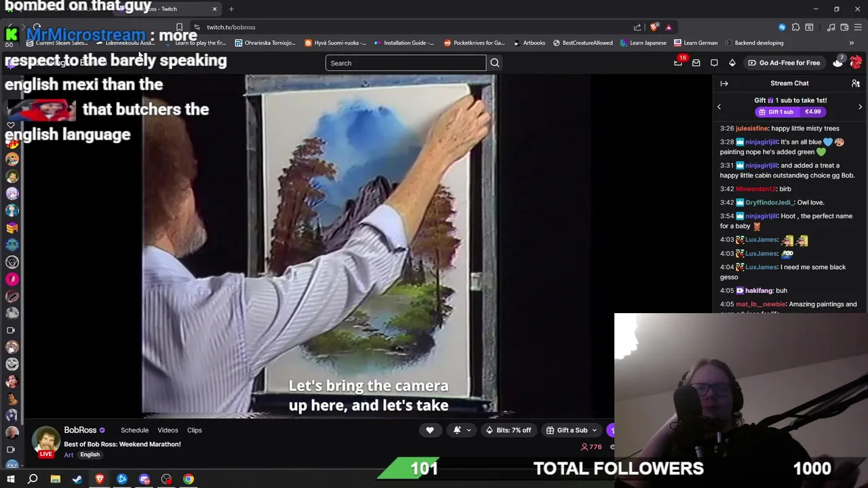
Task: Click the Twitch search magnifier button
Action: pos(495,63)
